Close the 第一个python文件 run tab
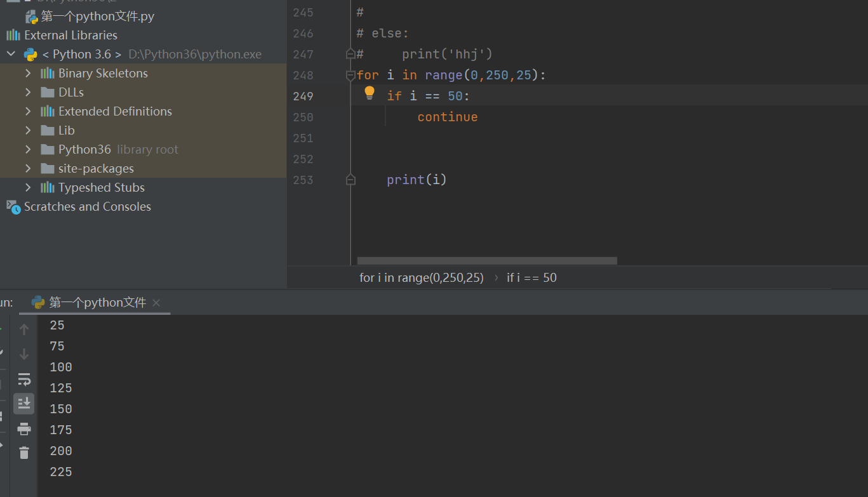This screenshot has width=868, height=497. [x=156, y=303]
